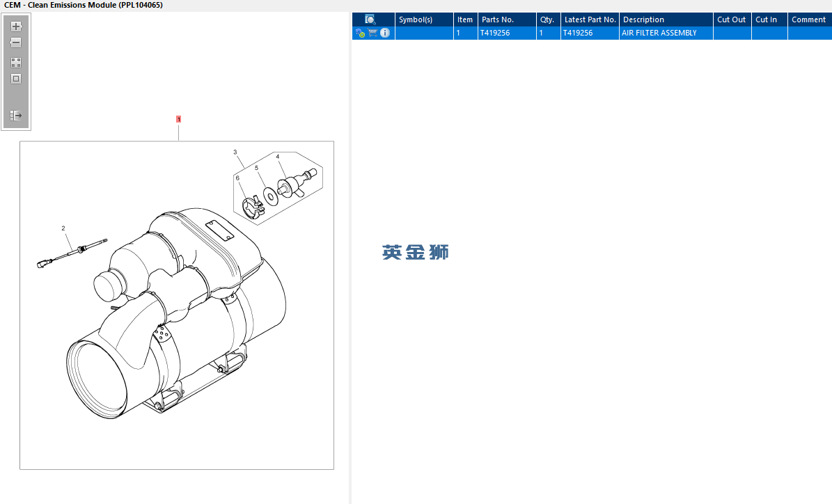Click the Latest Part No. column header
Image resolution: width=832 pixels, height=504 pixels.
coord(590,19)
